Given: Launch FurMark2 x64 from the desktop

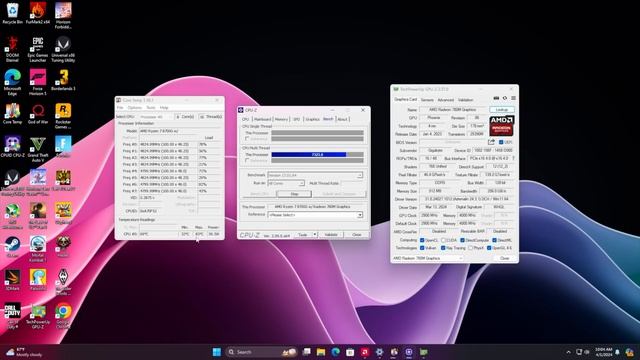Looking at the screenshot, I should click(x=38, y=13).
